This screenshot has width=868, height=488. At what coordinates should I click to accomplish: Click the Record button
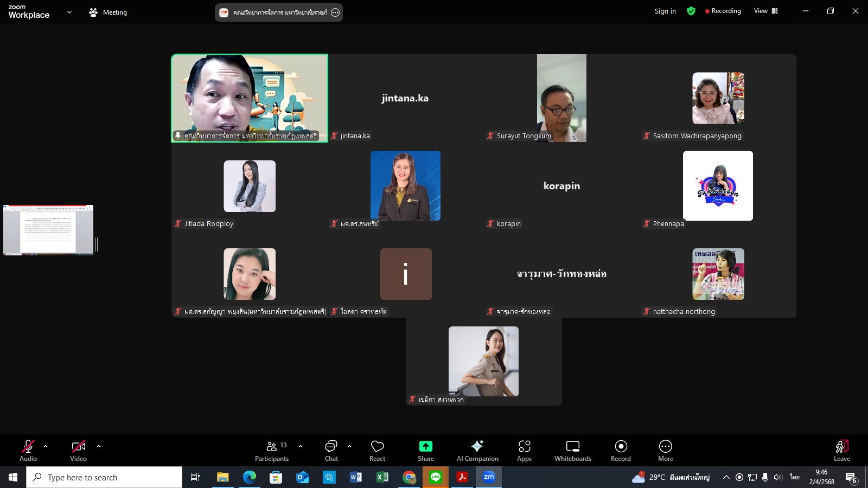pos(621,450)
